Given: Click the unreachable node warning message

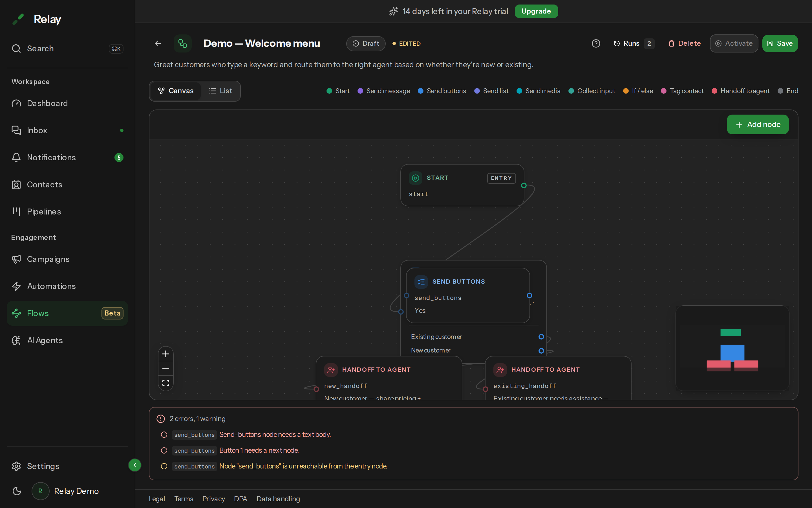Looking at the screenshot, I should point(303,466).
